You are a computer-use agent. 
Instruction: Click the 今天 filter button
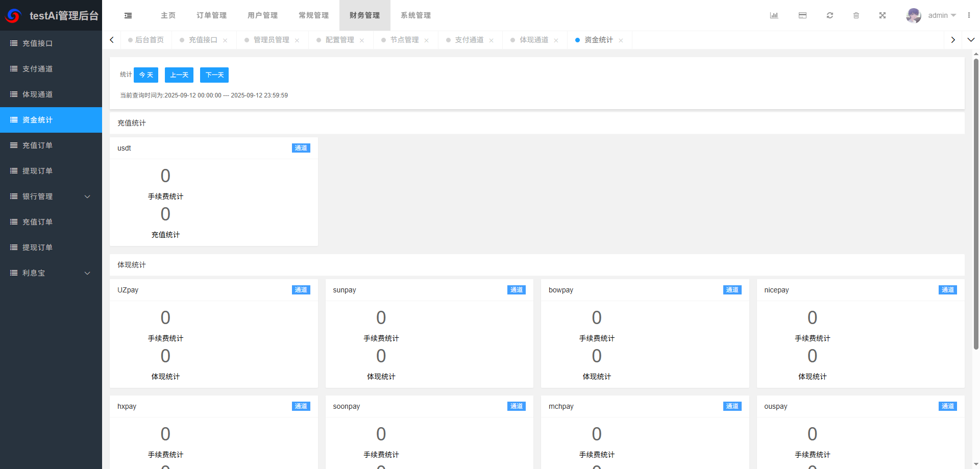(x=146, y=75)
